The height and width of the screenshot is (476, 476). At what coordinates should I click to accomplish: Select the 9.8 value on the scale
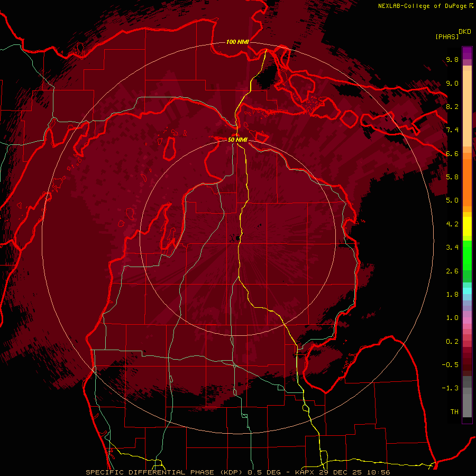click(x=452, y=59)
